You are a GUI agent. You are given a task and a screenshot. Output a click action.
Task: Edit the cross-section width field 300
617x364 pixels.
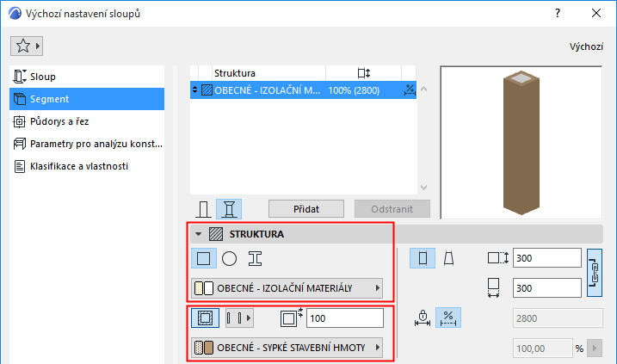pyautogui.click(x=546, y=288)
